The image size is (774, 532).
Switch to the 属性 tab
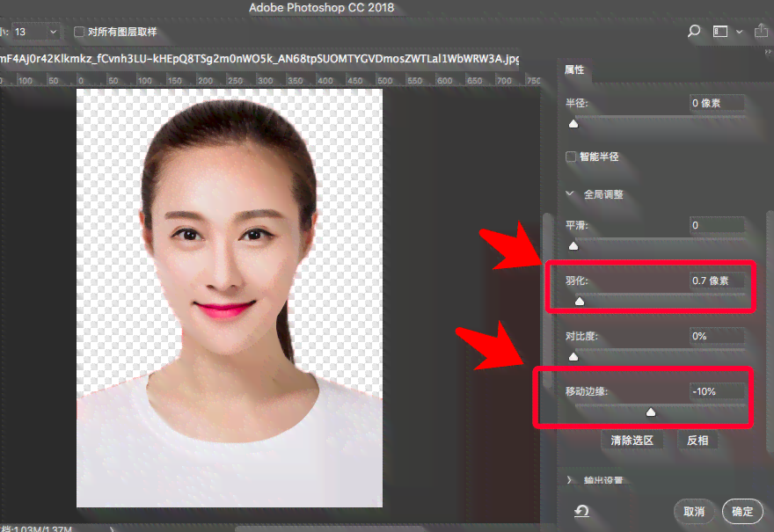coord(574,70)
